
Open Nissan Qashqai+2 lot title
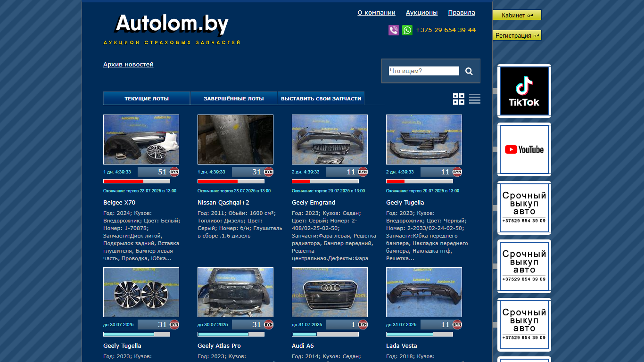[x=223, y=203]
